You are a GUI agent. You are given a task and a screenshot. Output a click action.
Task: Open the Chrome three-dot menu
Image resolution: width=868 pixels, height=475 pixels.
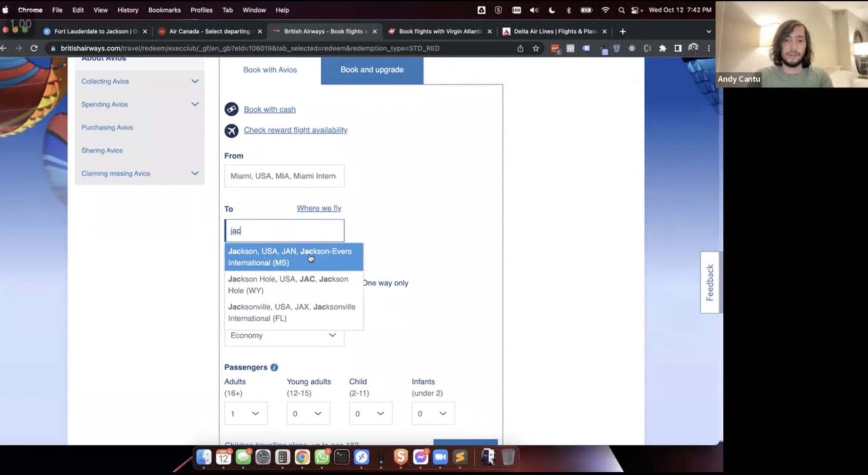click(709, 48)
